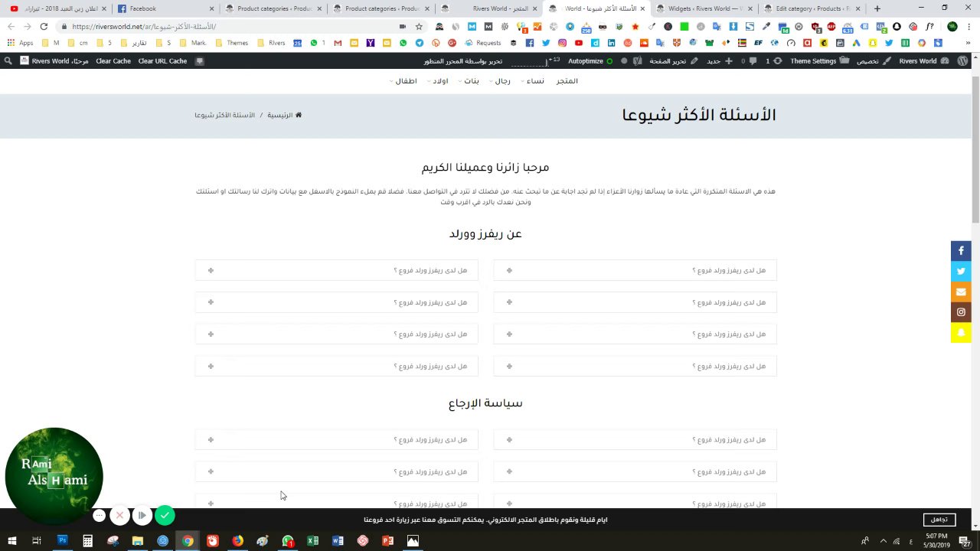This screenshot has width=980, height=551.
Task: Open Theme Settings in admin bar
Action: [819, 60]
